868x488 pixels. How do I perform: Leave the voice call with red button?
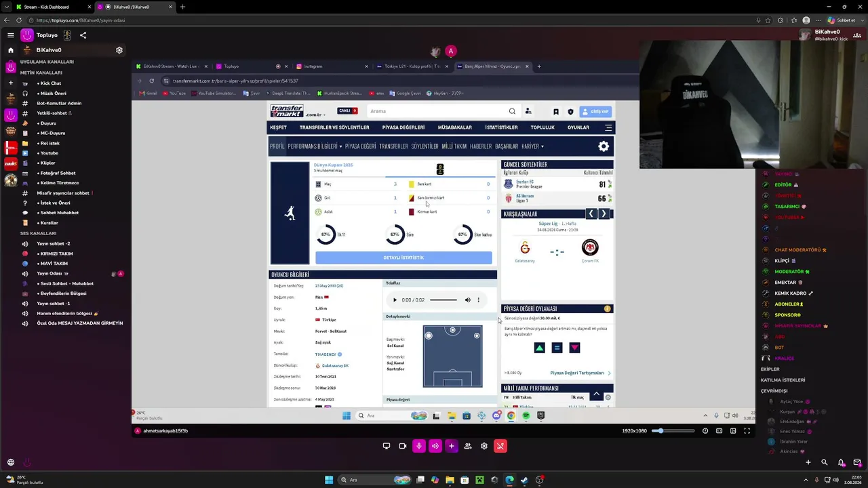500,446
